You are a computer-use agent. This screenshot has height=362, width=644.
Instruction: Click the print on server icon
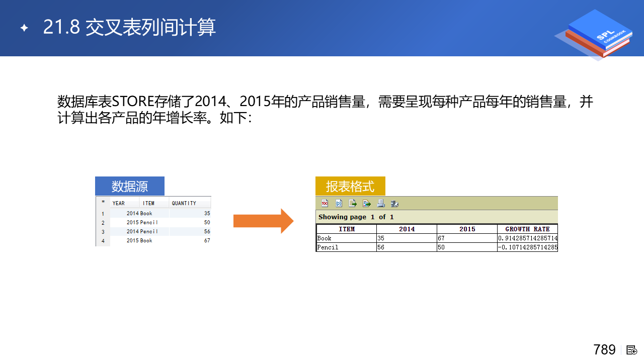[395, 203]
